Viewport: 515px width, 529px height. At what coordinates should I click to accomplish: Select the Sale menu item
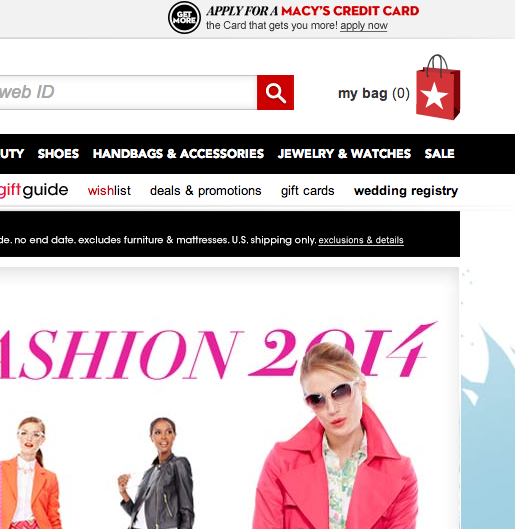pyautogui.click(x=439, y=154)
